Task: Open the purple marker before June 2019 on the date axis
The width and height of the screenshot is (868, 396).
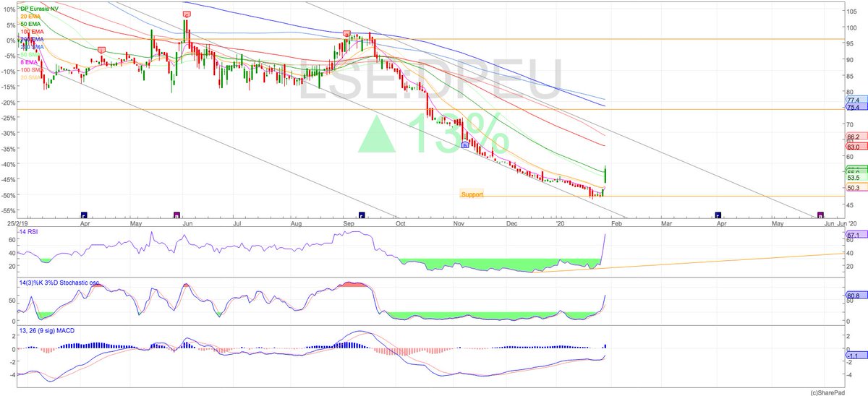Action: pos(177,215)
